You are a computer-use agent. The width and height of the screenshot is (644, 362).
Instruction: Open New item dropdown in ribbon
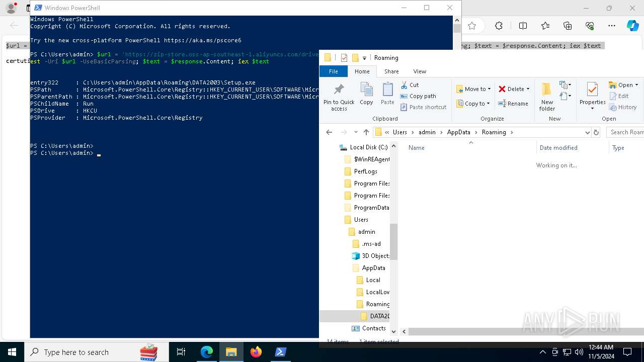(565, 85)
